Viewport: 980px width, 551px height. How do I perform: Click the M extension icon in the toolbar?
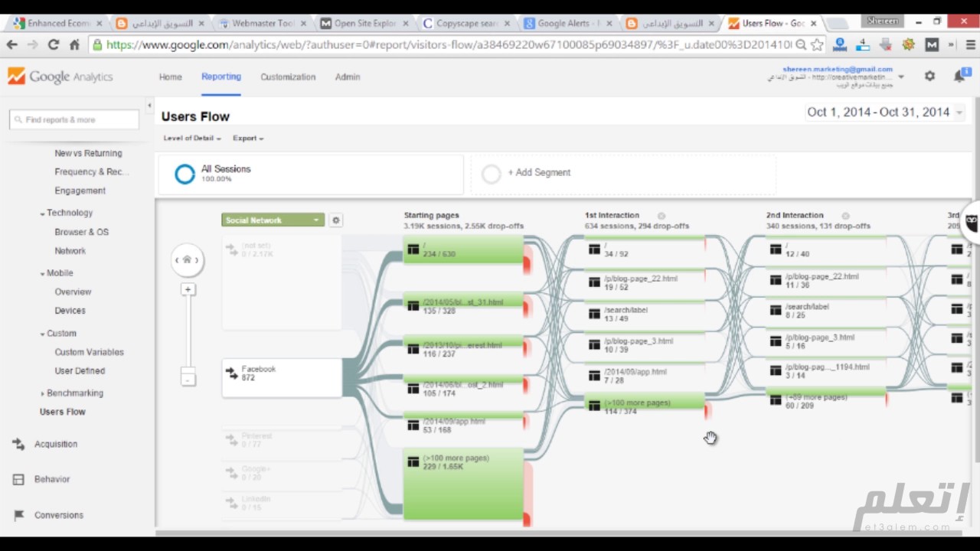[x=932, y=45]
